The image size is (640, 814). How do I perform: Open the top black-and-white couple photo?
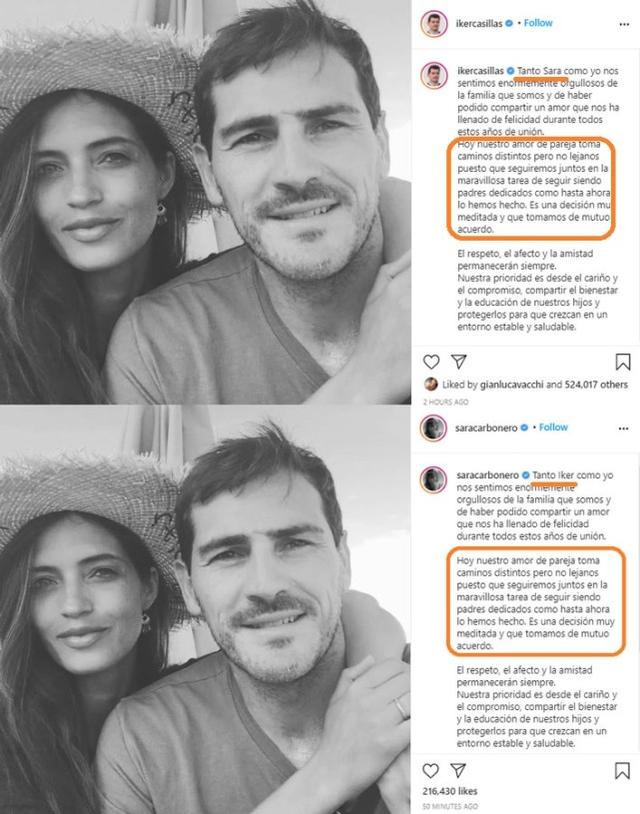(206, 202)
